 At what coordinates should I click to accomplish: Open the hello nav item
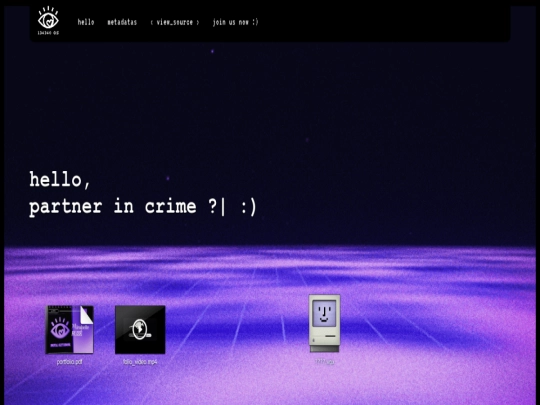point(86,22)
